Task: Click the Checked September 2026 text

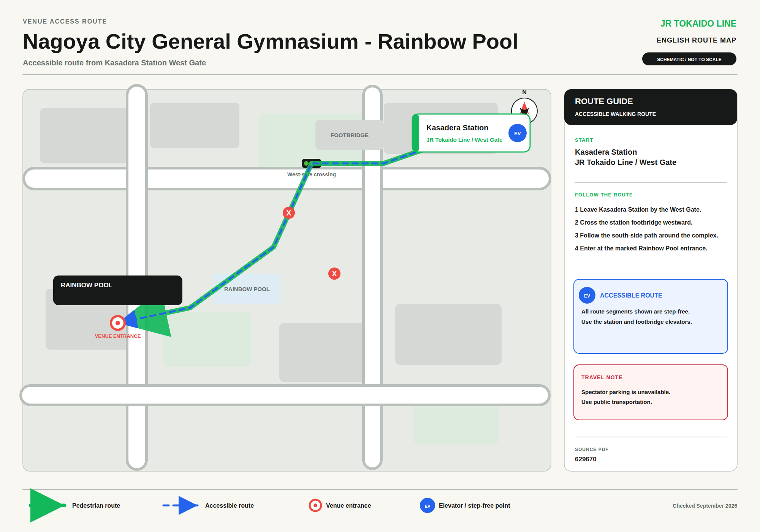Action: [x=705, y=506]
